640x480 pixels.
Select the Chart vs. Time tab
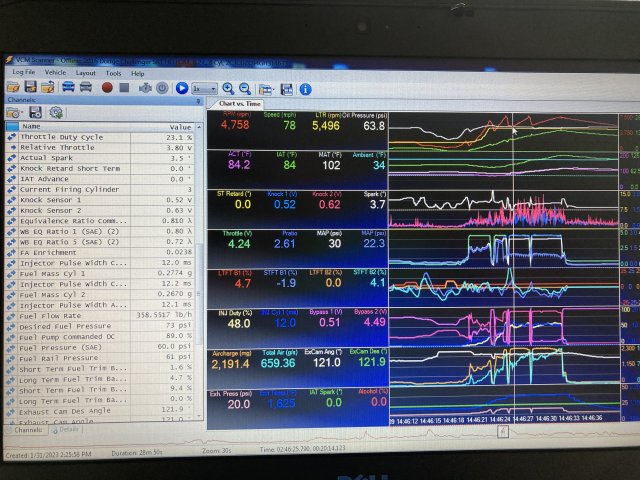240,104
